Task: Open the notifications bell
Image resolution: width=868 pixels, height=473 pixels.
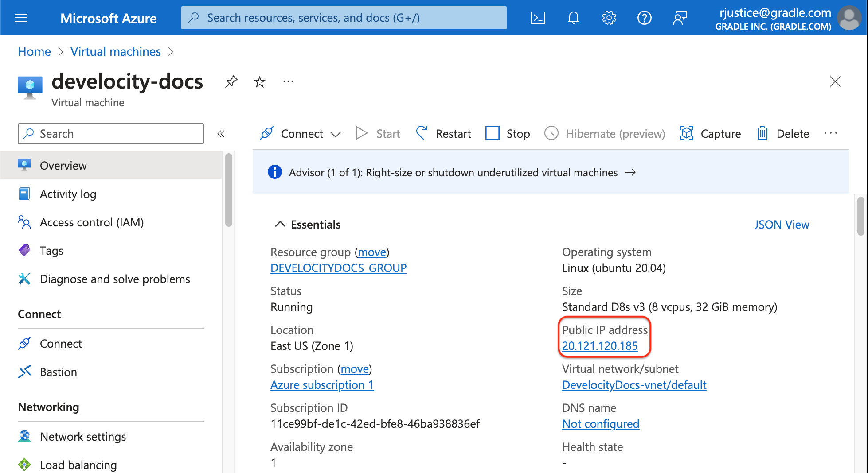Action: [x=573, y=18]
